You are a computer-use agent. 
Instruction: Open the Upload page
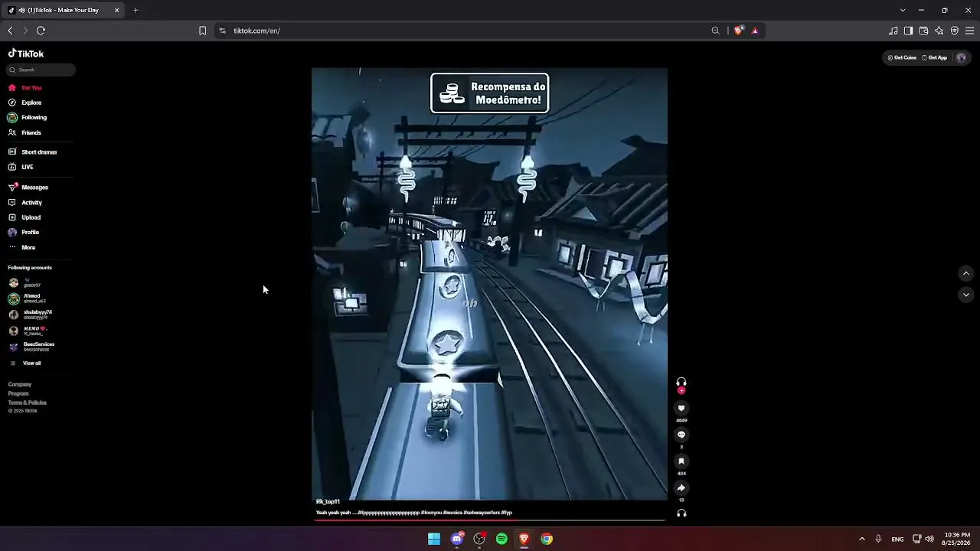24,217
